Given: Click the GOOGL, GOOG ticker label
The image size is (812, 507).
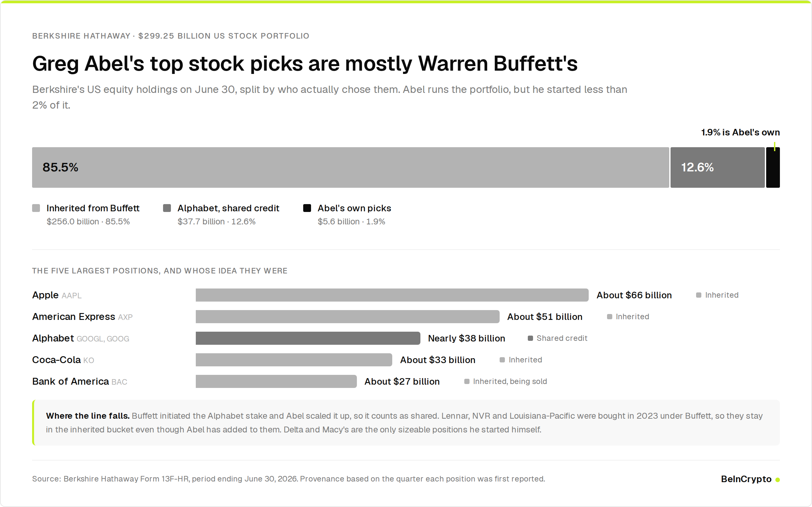Looking at the screenshot, I should point(103,339).
